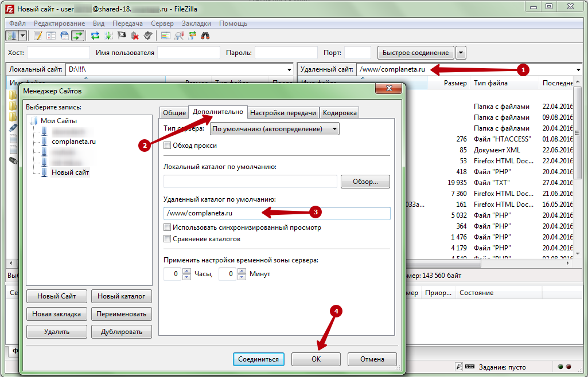Switch to the Общие tab

point(174,113)
